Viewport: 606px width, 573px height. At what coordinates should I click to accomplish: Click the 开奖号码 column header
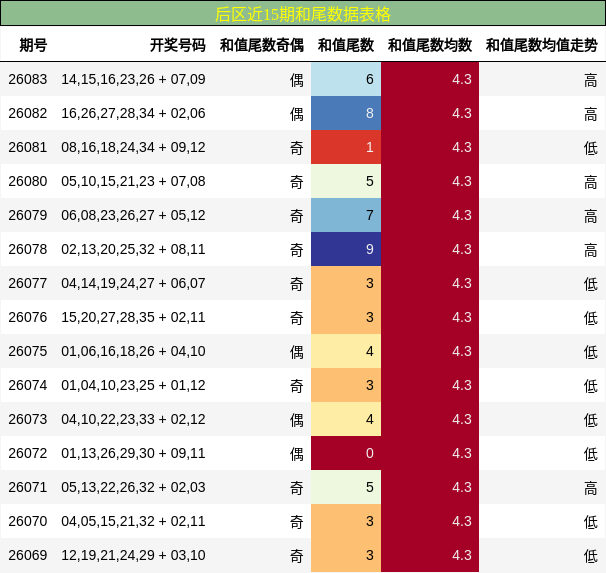pos(178,45)
